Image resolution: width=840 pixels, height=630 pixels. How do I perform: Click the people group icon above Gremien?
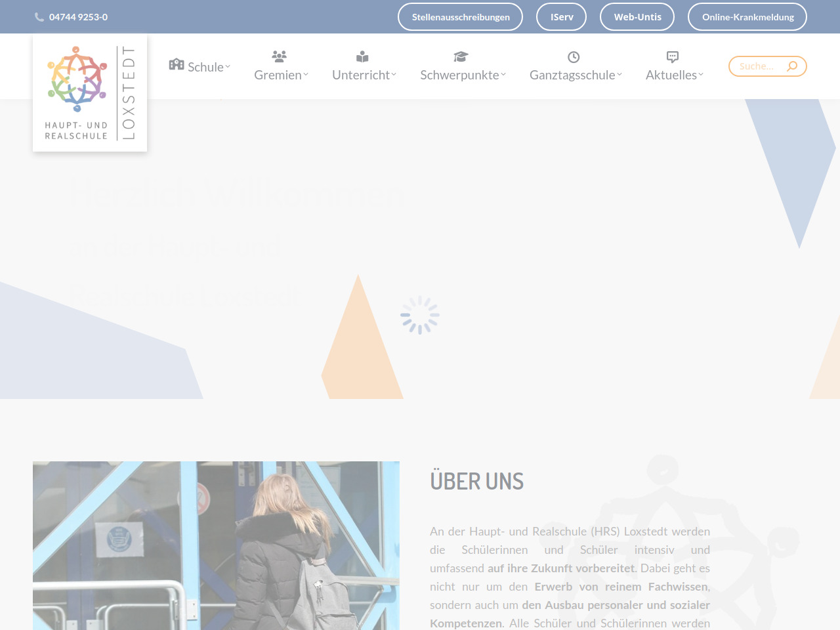pyautogui.click(x=280, y=56)
